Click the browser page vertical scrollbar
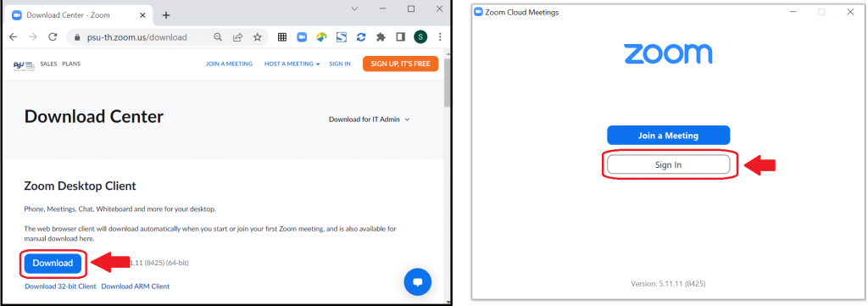The width and height of the screenshot is (868, 306). click(x=447, y=83)
